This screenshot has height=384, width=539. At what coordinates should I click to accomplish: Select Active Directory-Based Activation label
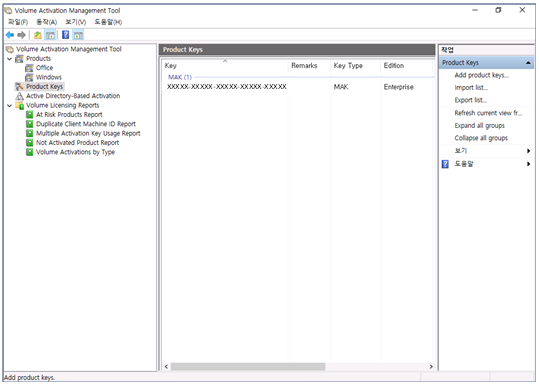(73, 96)
